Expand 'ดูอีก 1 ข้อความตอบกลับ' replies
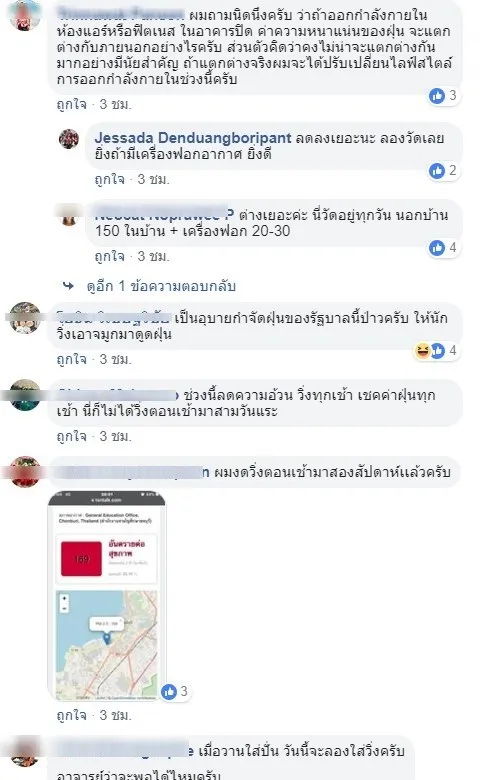496x780 pixels. click(x=161, y=287)
